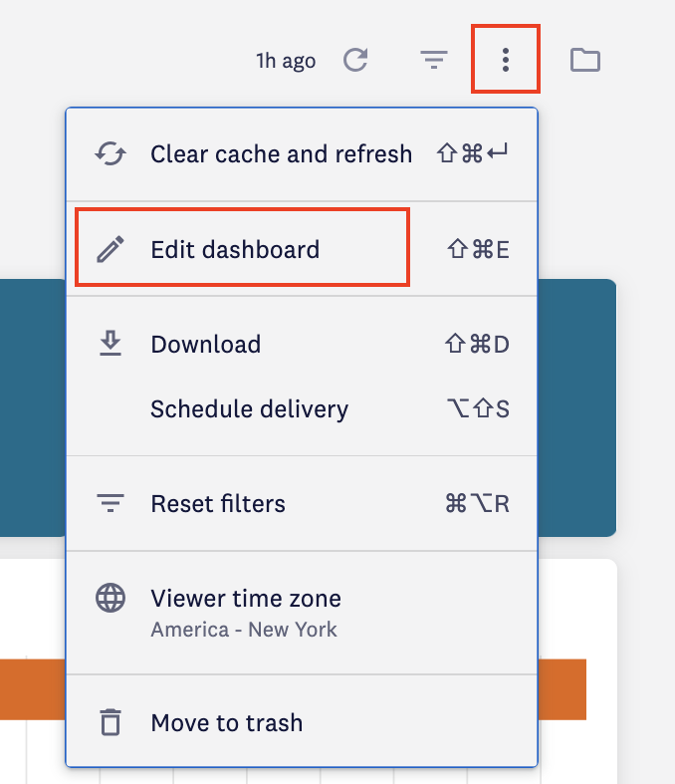
Task: Select Move to trash
Action: [227, 723]
